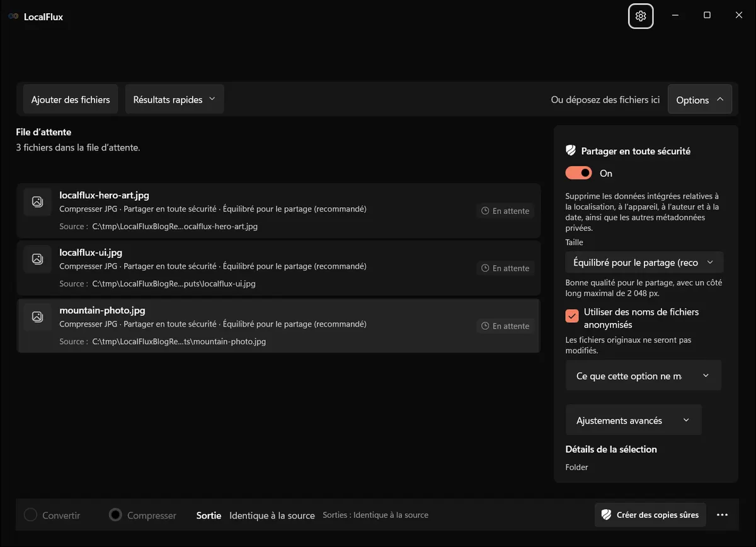Click clock icon on localflux-hero-art.jpg status
Image resolution: width=756 pixels, height=547 pixels.
pos(485,211)
